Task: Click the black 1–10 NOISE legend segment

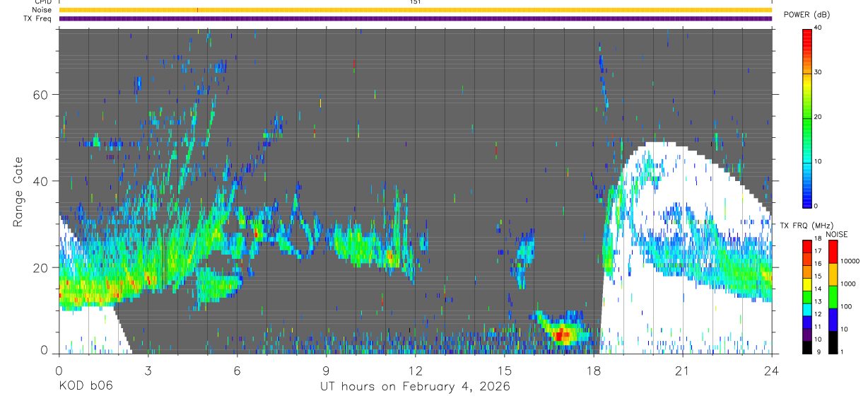Action: 833,342
